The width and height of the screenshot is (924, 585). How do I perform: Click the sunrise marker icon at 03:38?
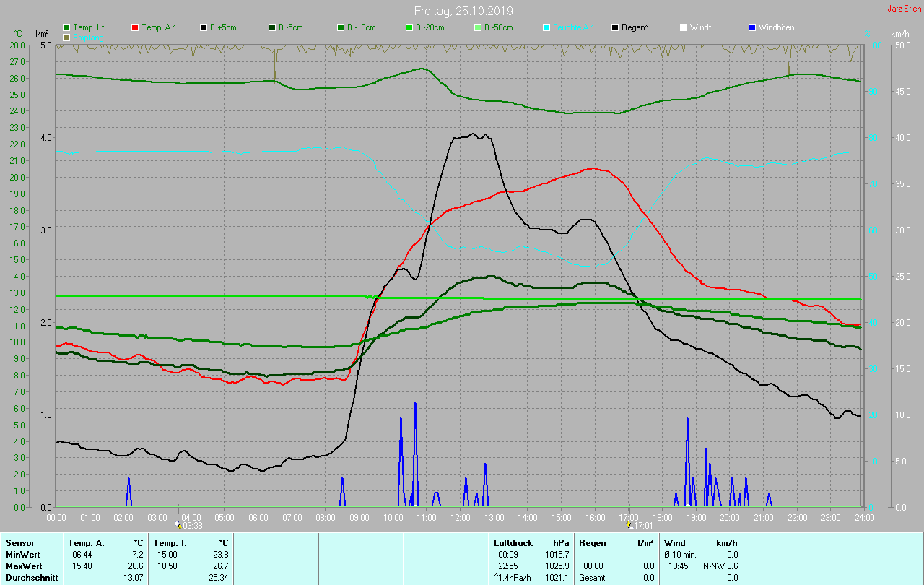click(178, 525)
